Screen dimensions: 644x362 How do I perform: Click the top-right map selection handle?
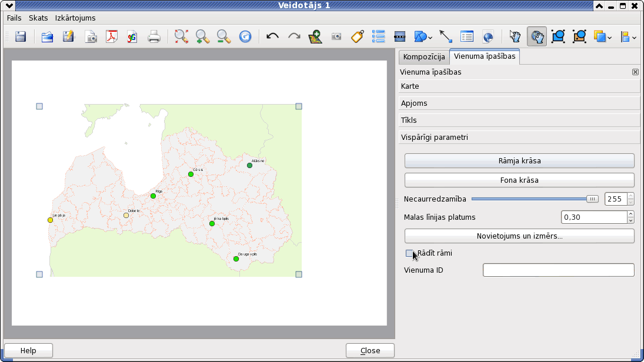coord(299,106)
